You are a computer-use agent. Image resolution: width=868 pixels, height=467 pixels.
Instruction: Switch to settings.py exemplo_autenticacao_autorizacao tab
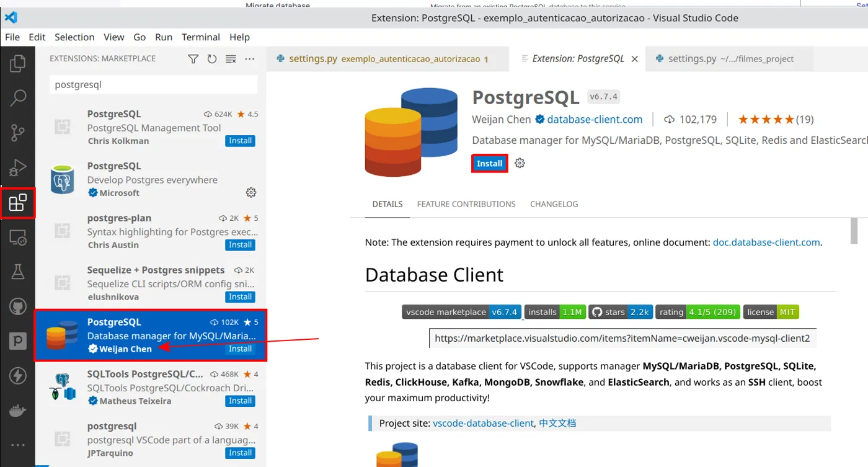(x=387, y=59)
